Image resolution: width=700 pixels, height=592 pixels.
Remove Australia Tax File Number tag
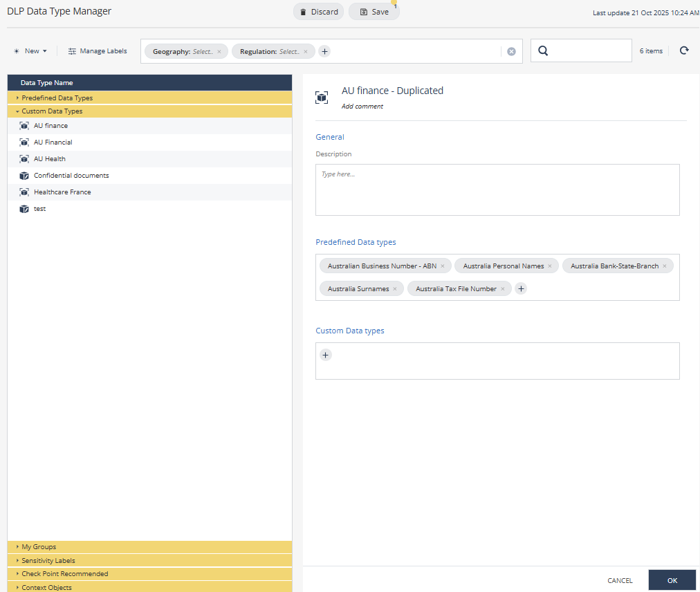503,289
